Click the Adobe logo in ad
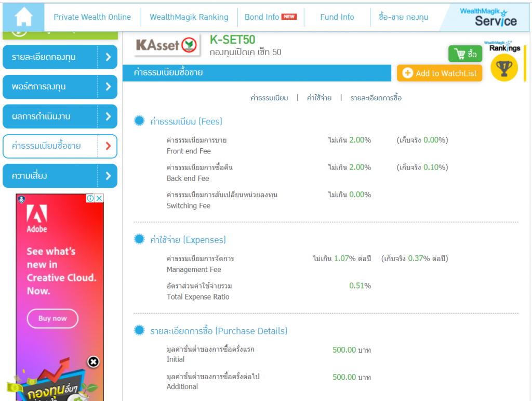The image size is (532, 401). point(37,218)
